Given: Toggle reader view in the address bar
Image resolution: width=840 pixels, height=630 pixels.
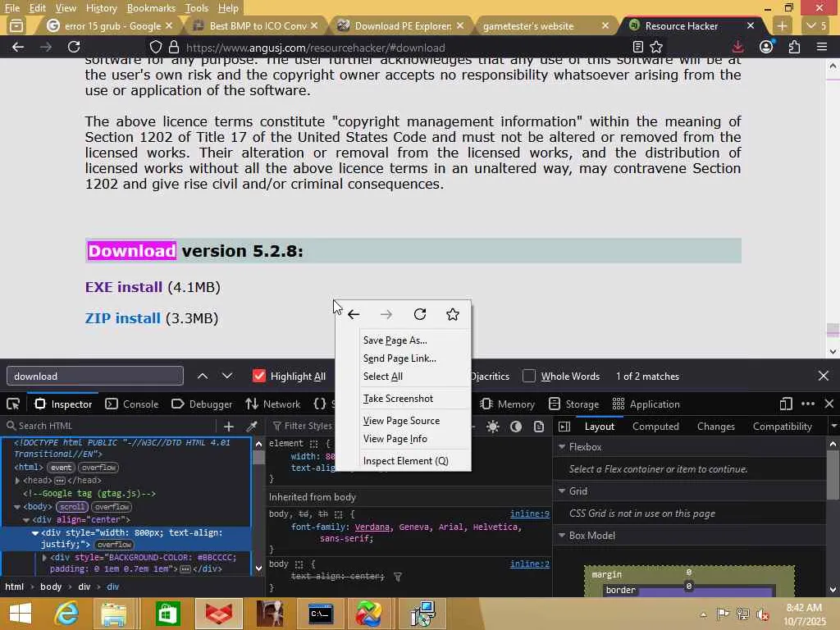Looking at the screenshot, I should 637,47.
